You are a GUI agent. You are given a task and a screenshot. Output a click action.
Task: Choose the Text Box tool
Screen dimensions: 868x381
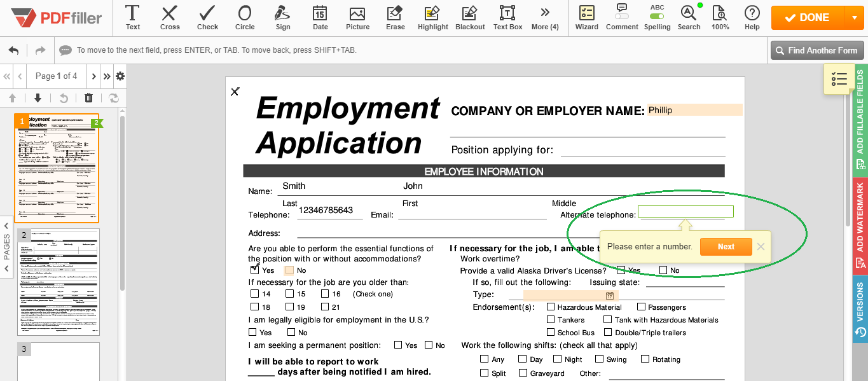point(507,18)
